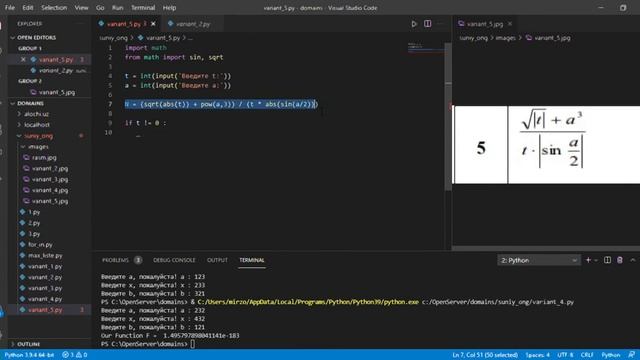Open the Terminal menu
The width and height of the screenshot is (640, 360).
pyautogui.click(x=143, y=8)
